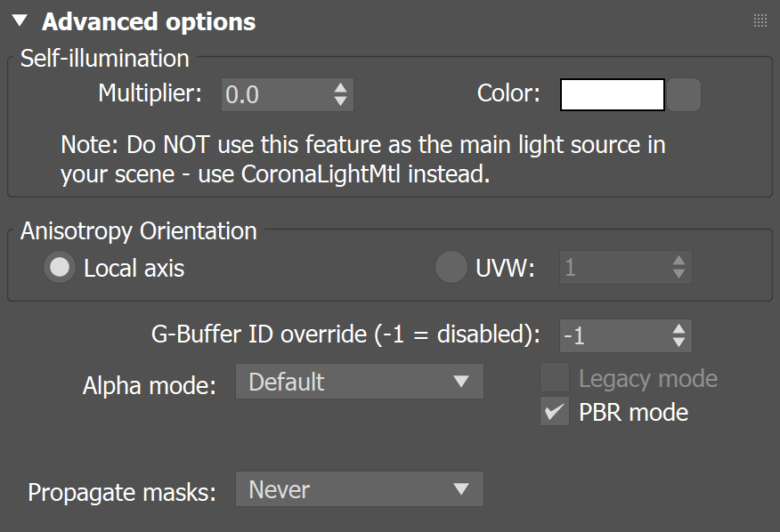Decrease Self-illumination Multiplier with down arrow
This screenshot has width=780, height=532.
click(x=340, y=101)
